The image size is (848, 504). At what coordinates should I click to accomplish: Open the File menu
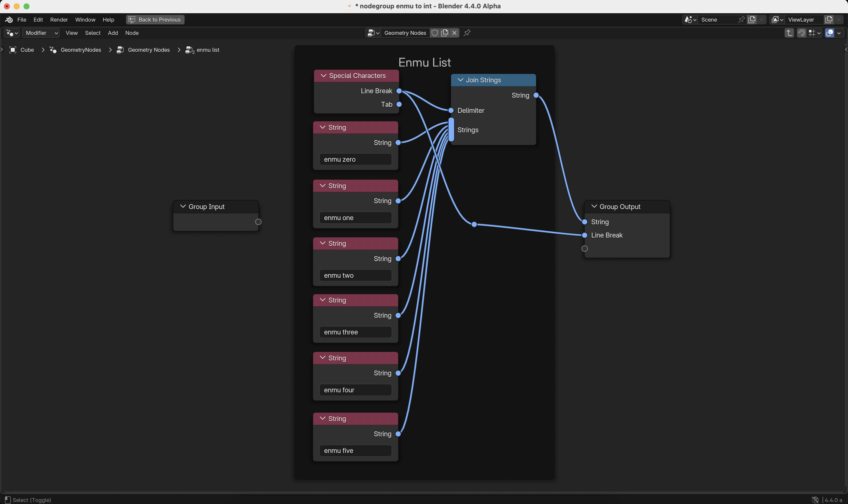point(22,20)
